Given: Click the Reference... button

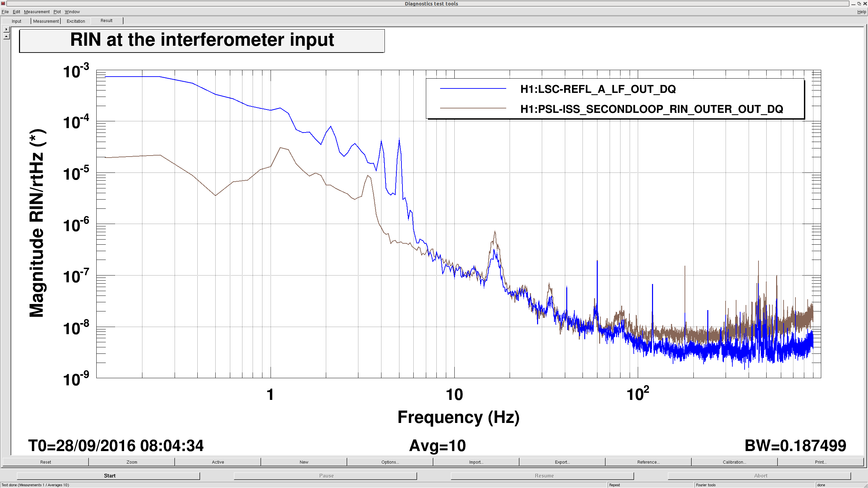Looking at the screenshot, I should click(648, 462).
